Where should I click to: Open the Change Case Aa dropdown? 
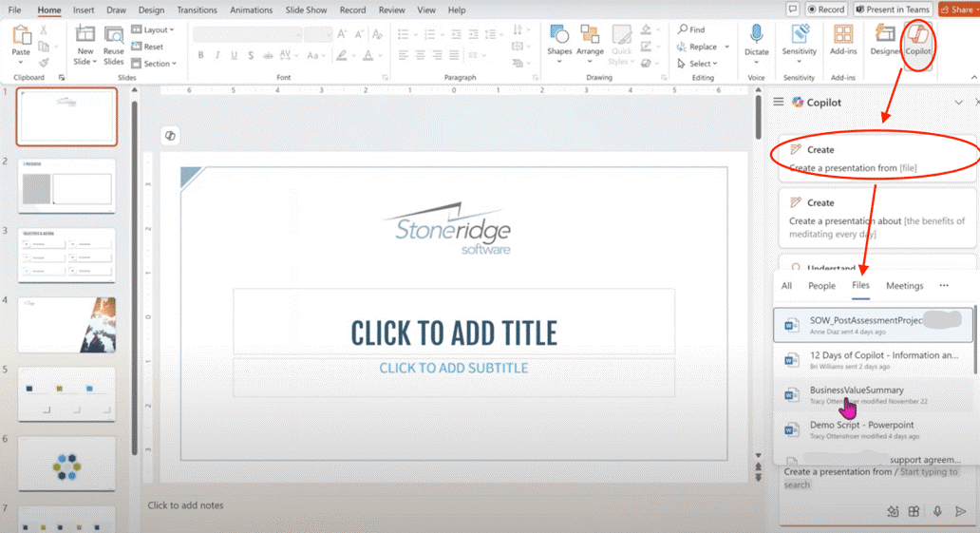click(314, 55)
